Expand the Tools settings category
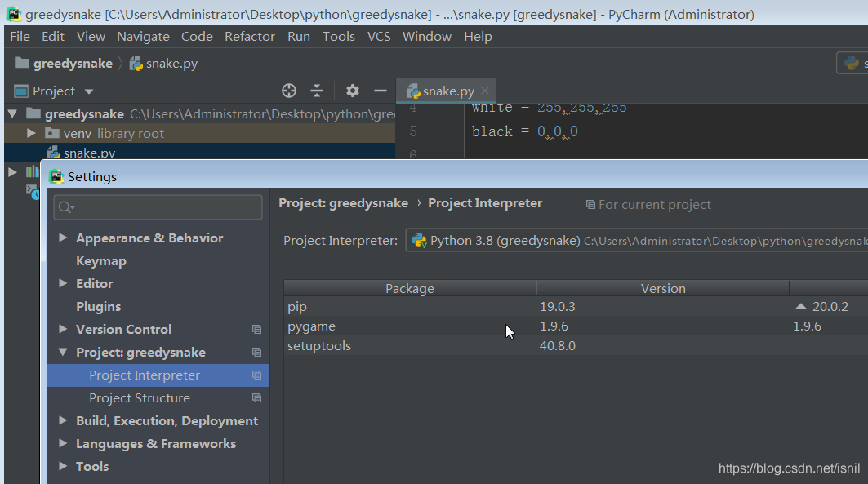The width and height of the screenshot is (868, 484). 63,466
